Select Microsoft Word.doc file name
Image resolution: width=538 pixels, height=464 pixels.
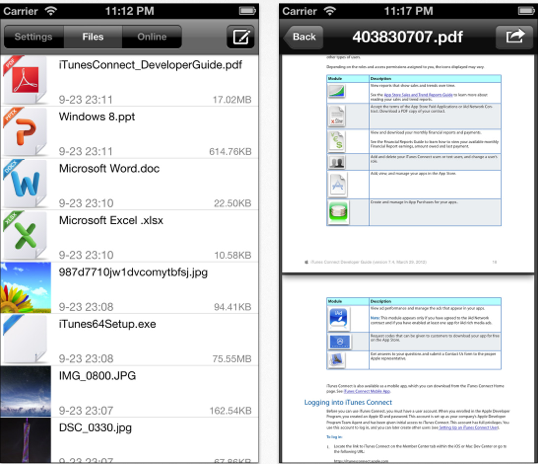109,169
